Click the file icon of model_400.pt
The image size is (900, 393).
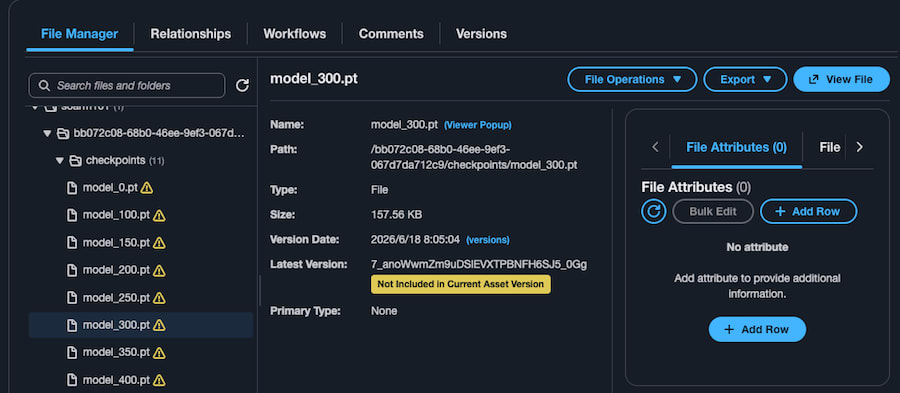pyautogui.click(x=72, y=380)
